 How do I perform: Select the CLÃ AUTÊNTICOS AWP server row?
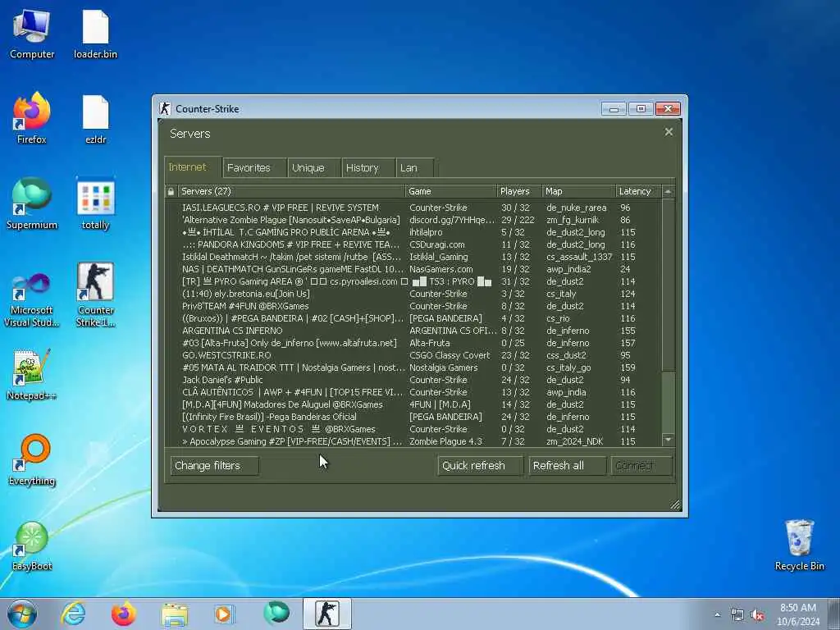click(413, 392)
